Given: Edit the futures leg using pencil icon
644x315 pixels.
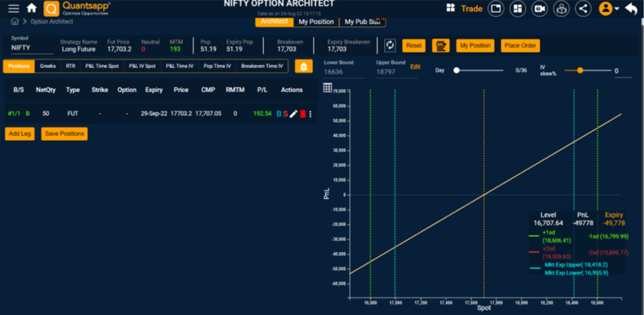Looking at the screenshot, I should point(293,114).
